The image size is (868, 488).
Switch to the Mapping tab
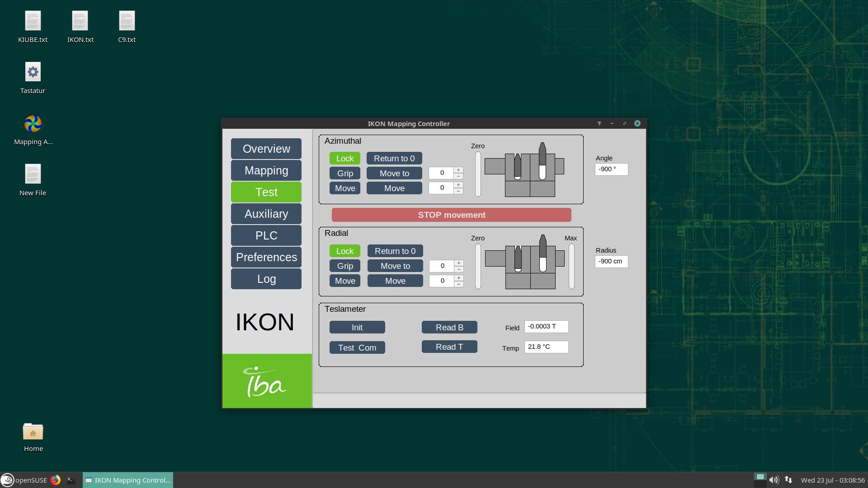pyautogui.click(x=266, y=170)
